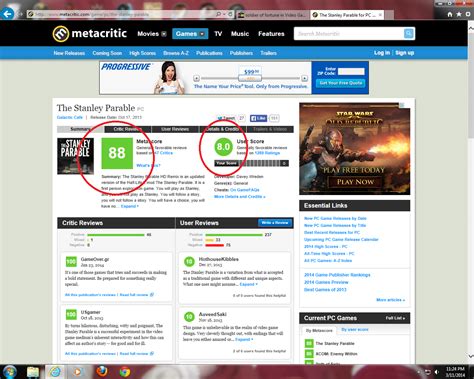Click Internet Explorer taskbar icon
The height and width of the screenshot is (379, 474).
[55, 372]
